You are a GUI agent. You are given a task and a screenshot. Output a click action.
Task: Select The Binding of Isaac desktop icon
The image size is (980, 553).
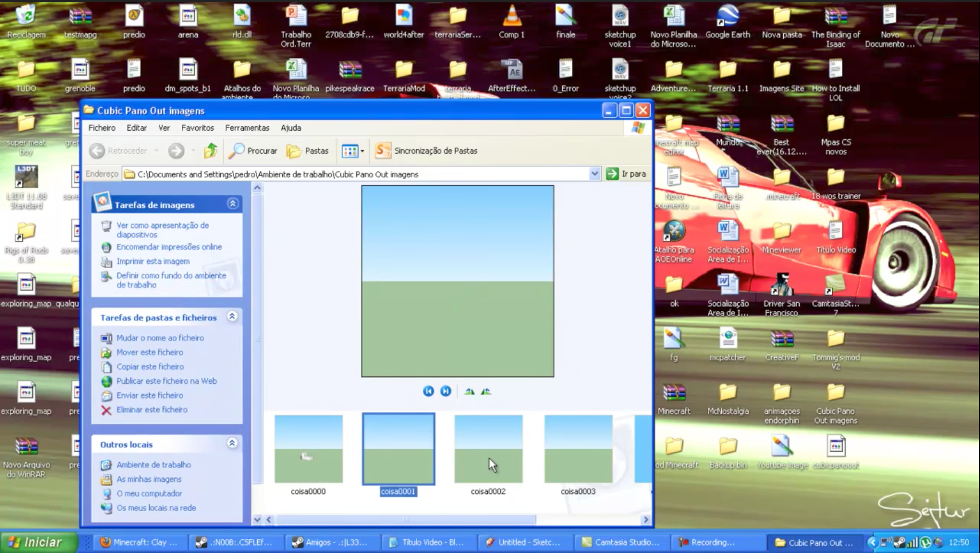(x=835, y=26)
